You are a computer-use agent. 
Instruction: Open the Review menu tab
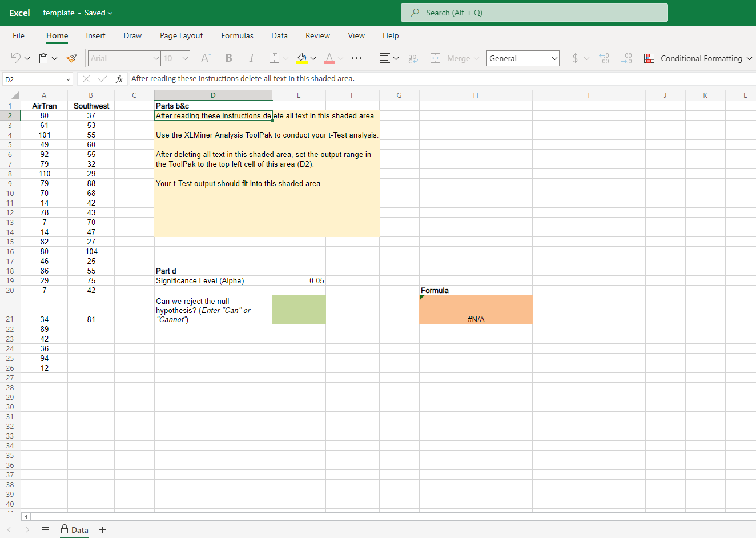(317, 35)
